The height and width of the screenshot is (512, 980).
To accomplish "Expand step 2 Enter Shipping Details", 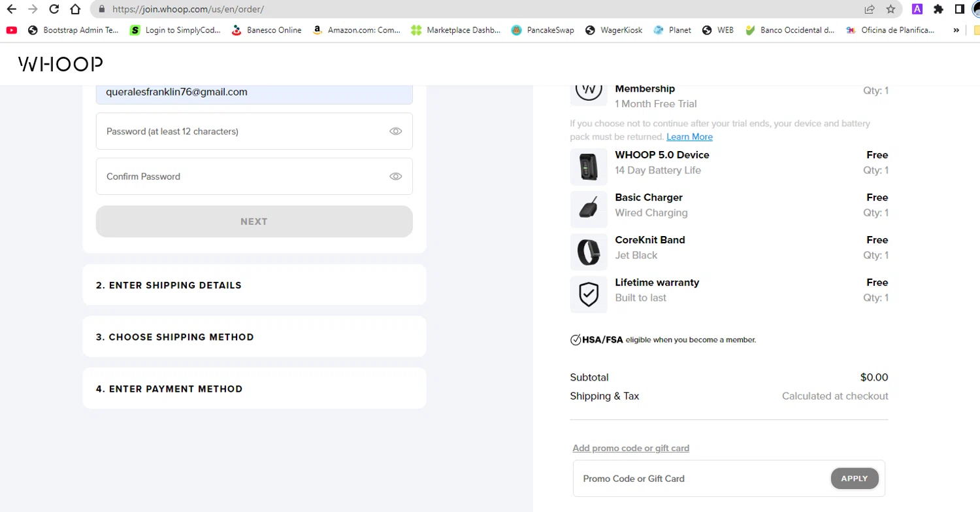I will [254, 285].
